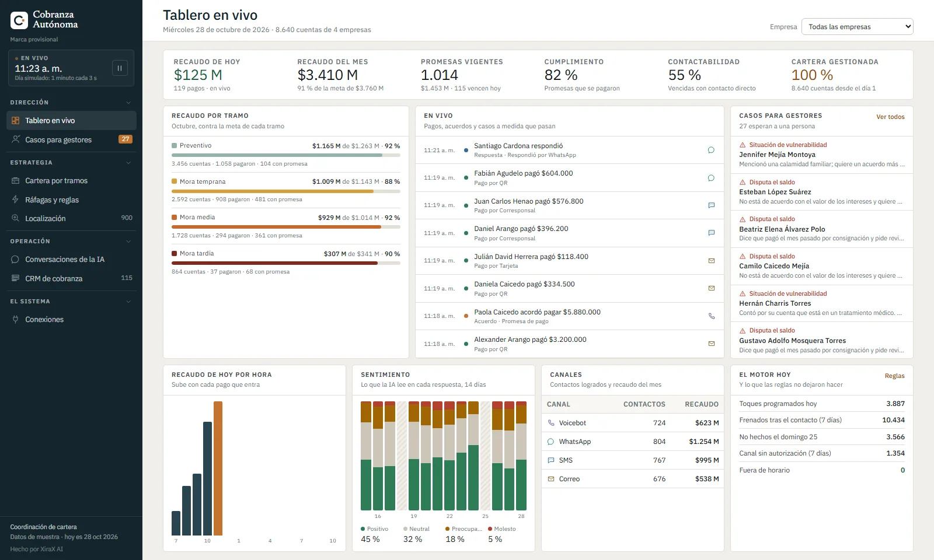The width and height of the screenshot is (934, 560).
Task: Collapse the Dirección sidebar section
Action: [x=128, y=103]
